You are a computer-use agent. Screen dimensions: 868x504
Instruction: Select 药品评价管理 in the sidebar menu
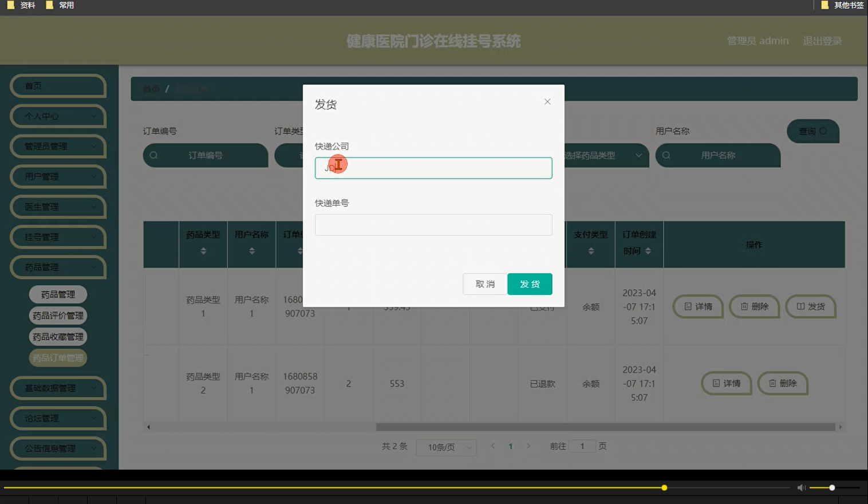(58, 315)
